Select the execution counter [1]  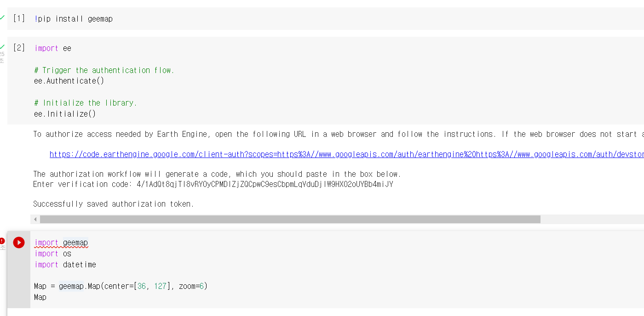tap(18, 18)
